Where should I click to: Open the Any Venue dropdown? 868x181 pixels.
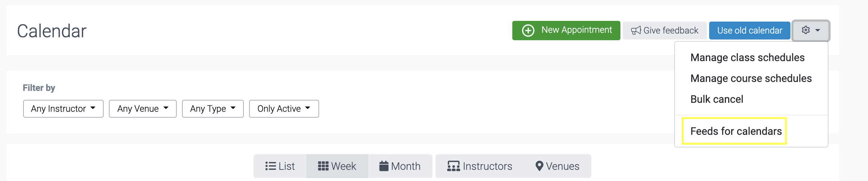142,109
